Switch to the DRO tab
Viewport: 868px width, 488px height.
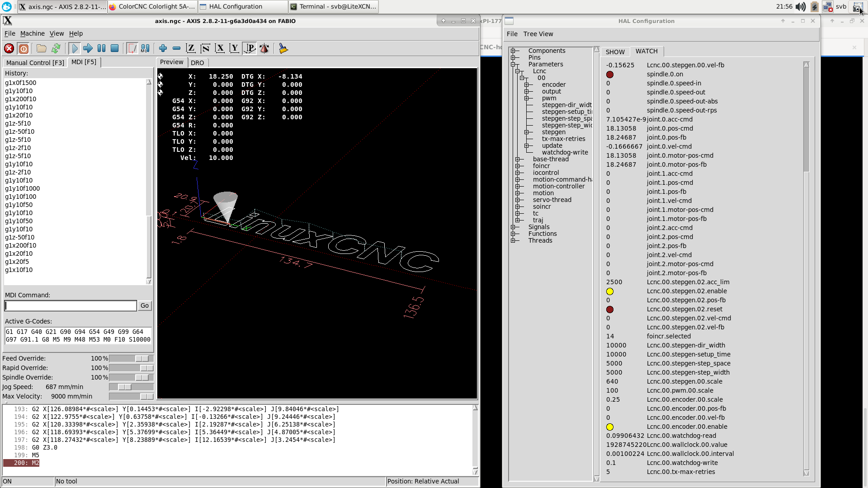coord(198,63)
